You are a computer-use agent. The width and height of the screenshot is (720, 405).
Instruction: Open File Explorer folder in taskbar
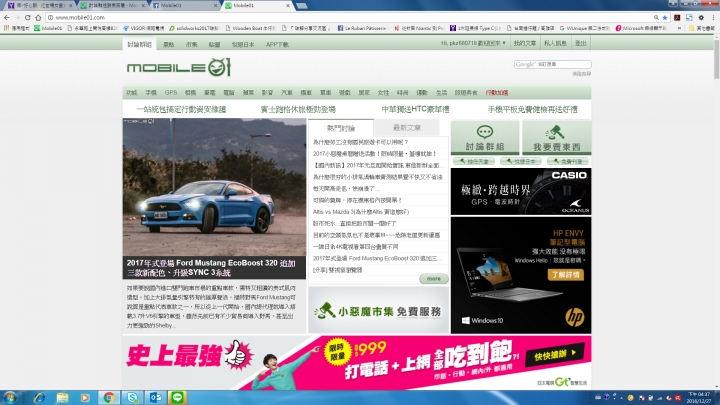tap(62, 397)
